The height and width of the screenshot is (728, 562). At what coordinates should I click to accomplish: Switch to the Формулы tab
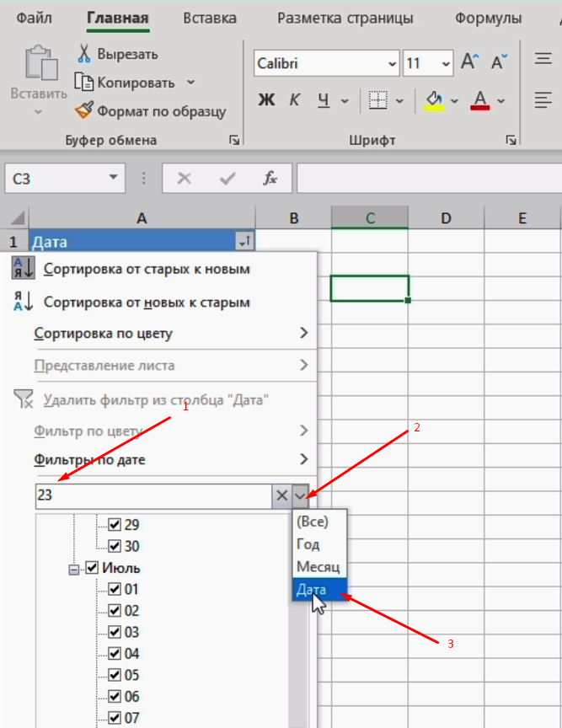click(488, 18)
